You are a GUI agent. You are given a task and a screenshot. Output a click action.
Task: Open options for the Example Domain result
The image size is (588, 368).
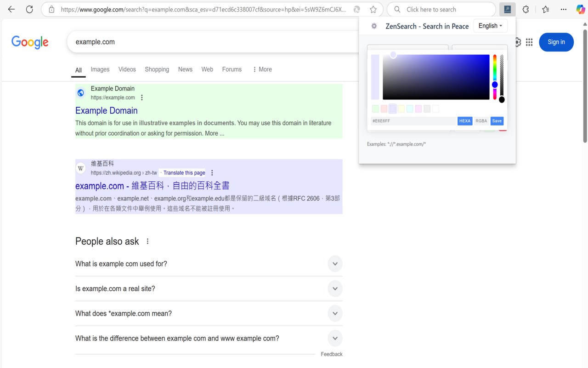[142, 98]
